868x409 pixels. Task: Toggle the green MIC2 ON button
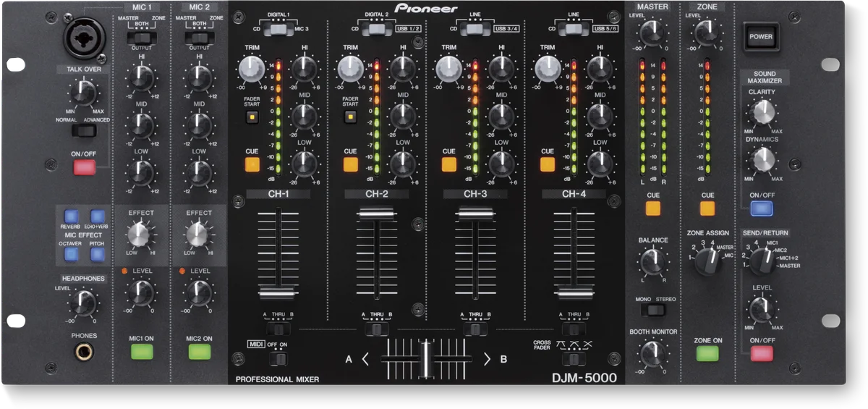pyautogui.click(x=198, y=351)
